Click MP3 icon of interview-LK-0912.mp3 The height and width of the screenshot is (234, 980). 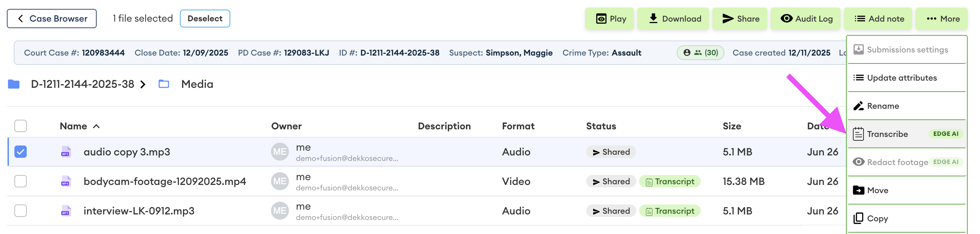pos(66,211)
